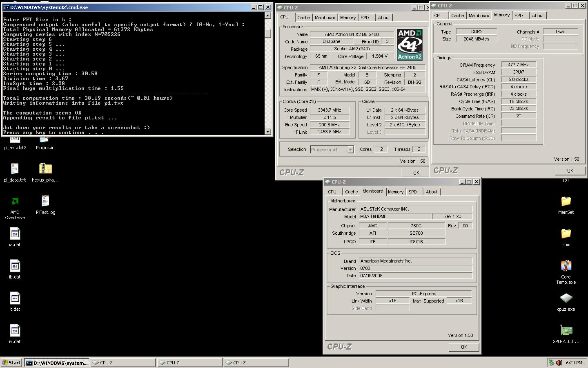Click Southbridge value SB700
This screenshot has height=368, width=588.
[416, 233]
